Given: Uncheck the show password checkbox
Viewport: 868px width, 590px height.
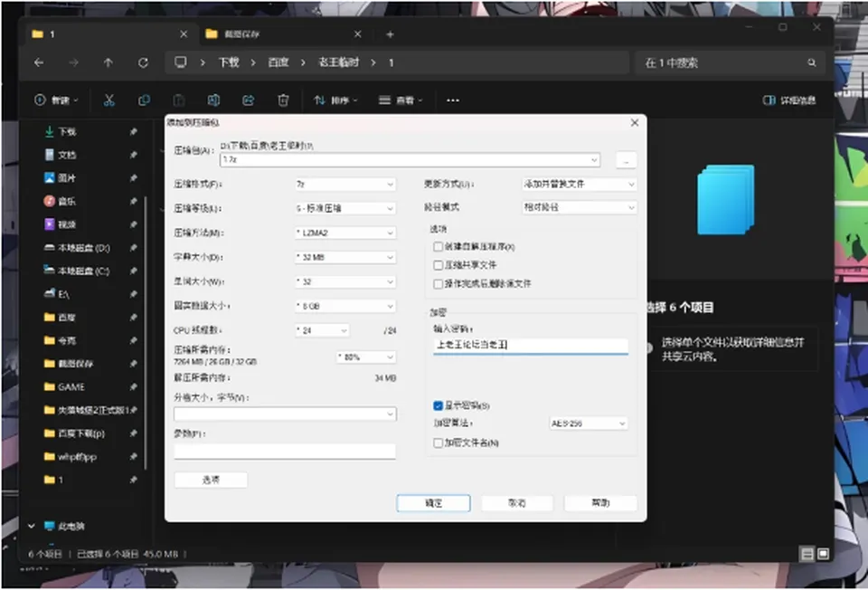Looking at the screenshot, I should click(x=438, y=405).
